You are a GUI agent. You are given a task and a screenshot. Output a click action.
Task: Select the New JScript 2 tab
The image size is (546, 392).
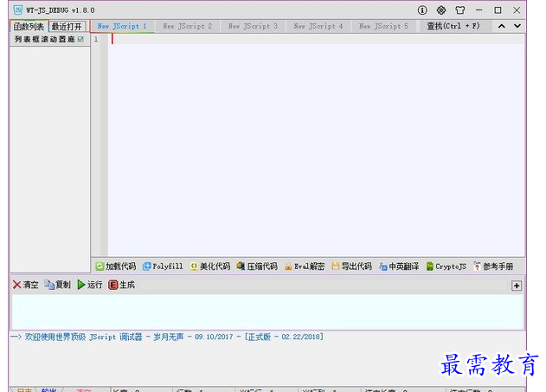click(x=188, y=26)
